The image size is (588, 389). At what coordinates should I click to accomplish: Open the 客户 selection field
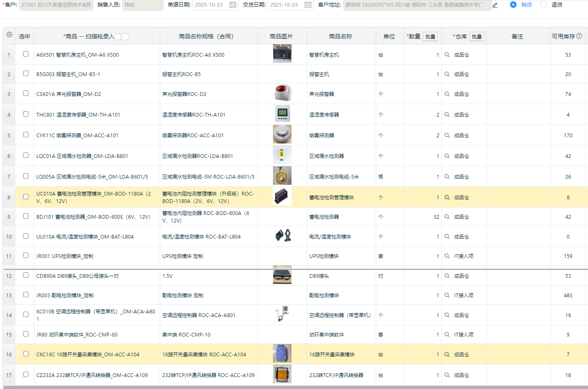(x=56, y=5)
